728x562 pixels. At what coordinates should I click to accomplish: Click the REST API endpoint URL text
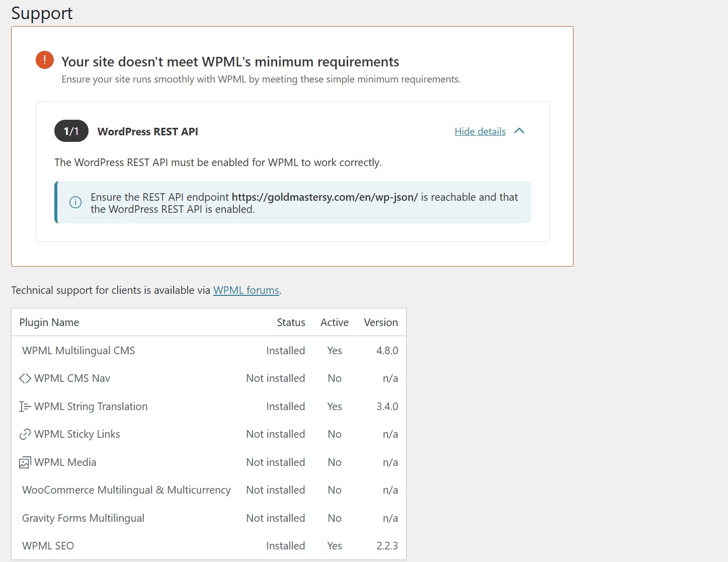[x=325, y=197]
